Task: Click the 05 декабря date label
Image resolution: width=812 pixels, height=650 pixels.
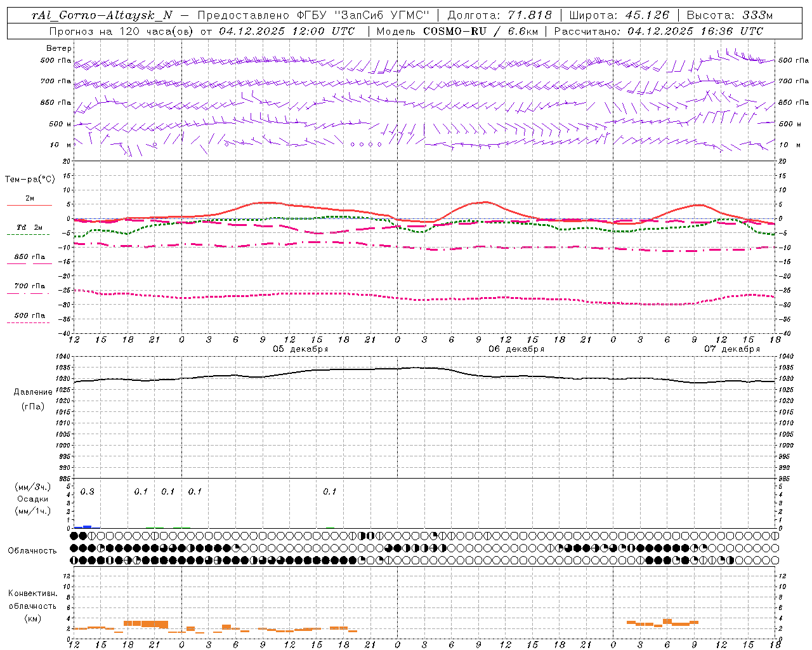Action: click(301, 349)
